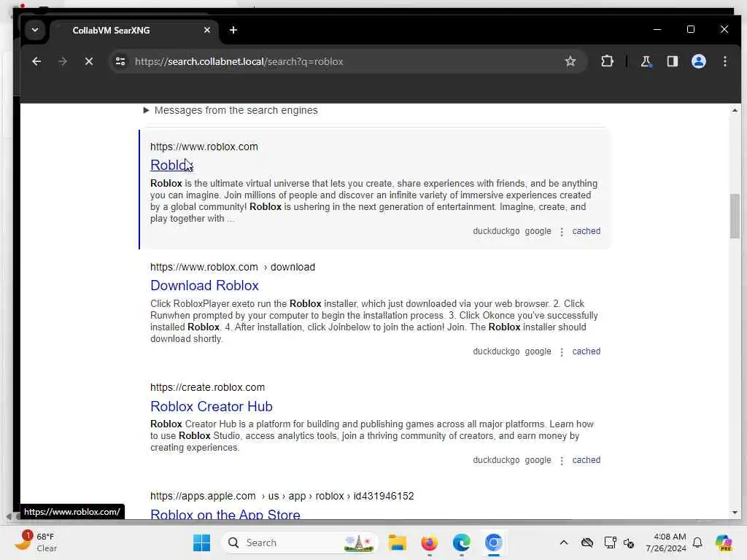This screenshot has width=747, height=560.
Task: Open File Explorer from the taskbar
Action: [x=397, y=542]
